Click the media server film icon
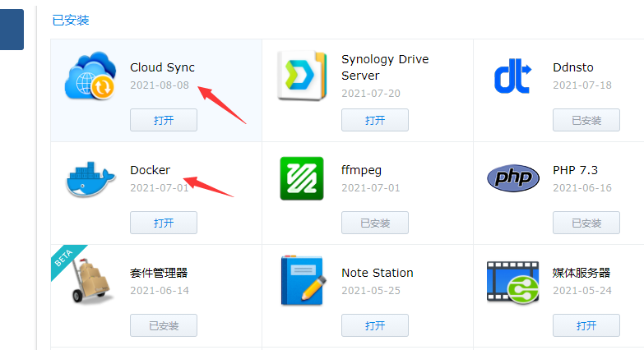Screen dimensions: 644x350 [513, 283]
